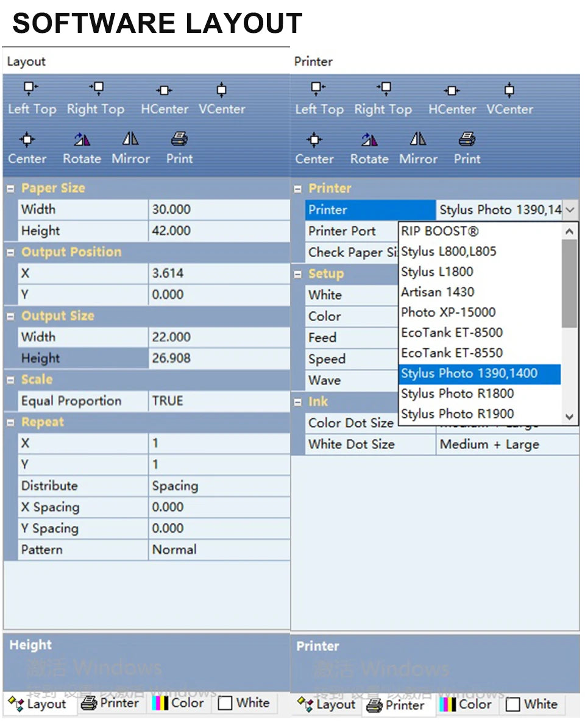Image resolution: width=585 pixels, height=728 pixels.
Task: Switch to White tab in left panel
Action: pyautogui.click(x=244, y=704)
